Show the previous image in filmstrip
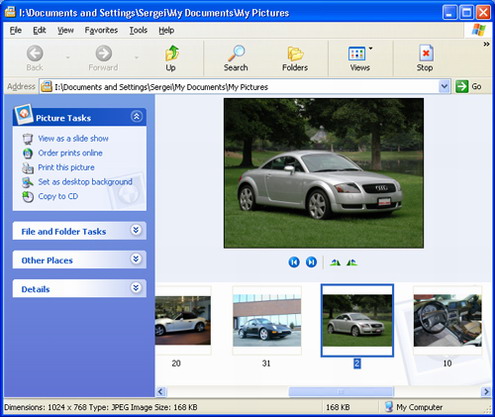 point(294,262)
